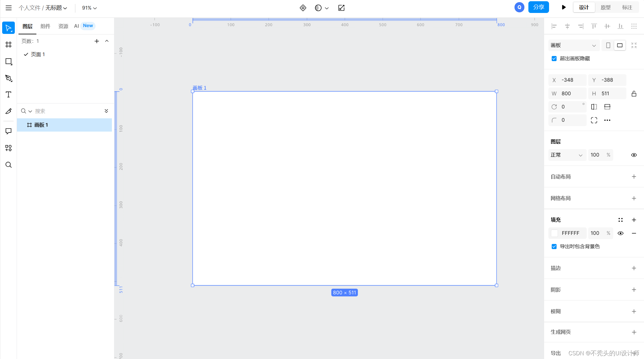
Task: Open the Comment tool
Action: click(x=9, y=131)
